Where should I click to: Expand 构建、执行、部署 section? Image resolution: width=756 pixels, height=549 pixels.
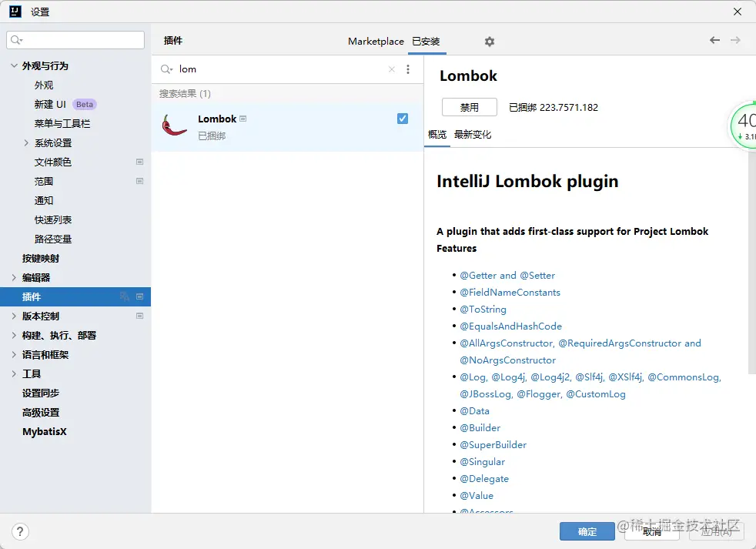coord(14,335)
